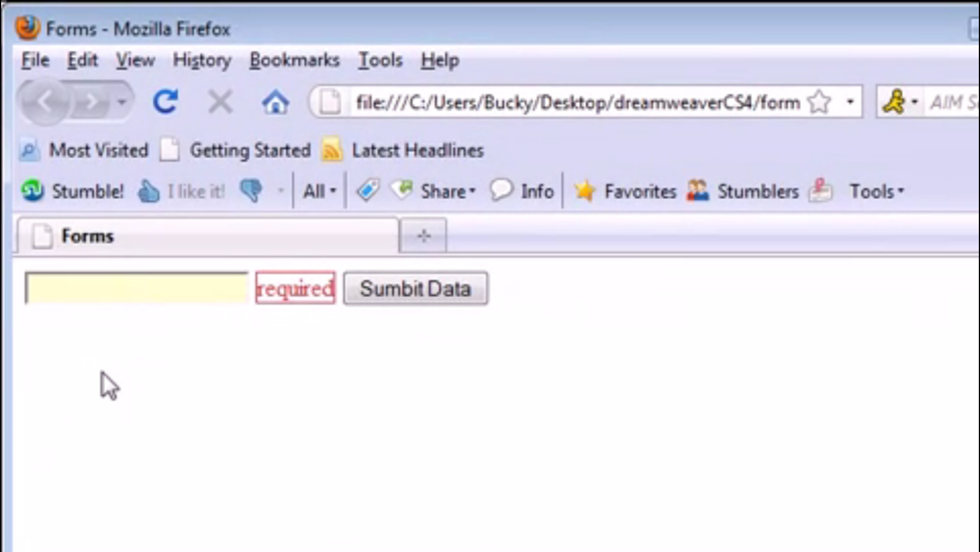Bookmark this page with the star icon

[x=819, y=102]
